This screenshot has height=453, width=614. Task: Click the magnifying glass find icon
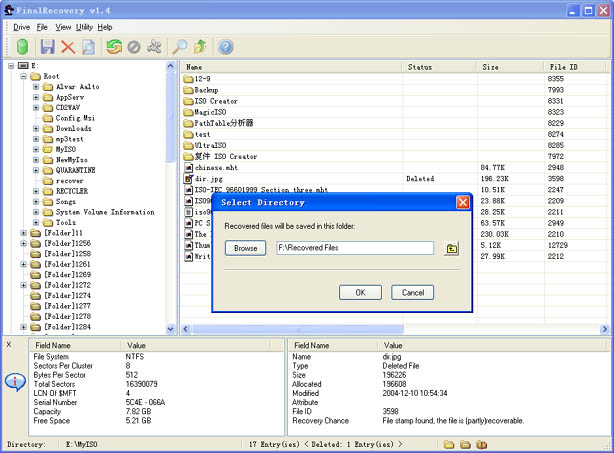(180, 47)
